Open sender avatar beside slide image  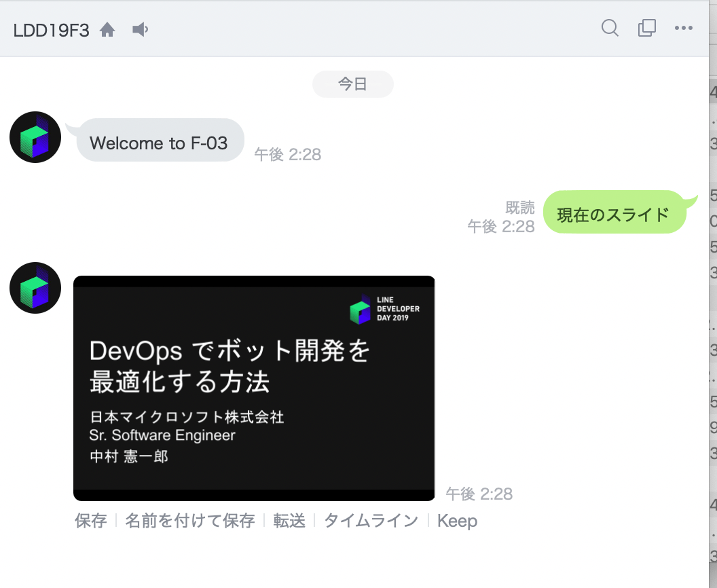click(x=35, y=288)
